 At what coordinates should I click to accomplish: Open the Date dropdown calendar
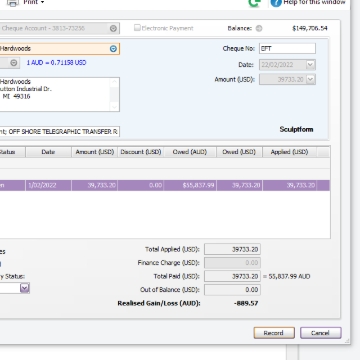(310, 65)
